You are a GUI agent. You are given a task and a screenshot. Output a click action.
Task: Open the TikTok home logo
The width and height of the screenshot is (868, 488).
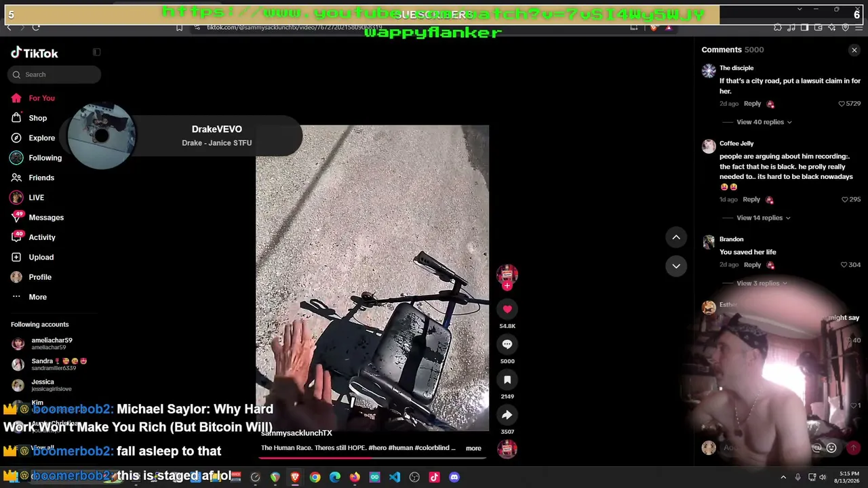tap(35, 53)
